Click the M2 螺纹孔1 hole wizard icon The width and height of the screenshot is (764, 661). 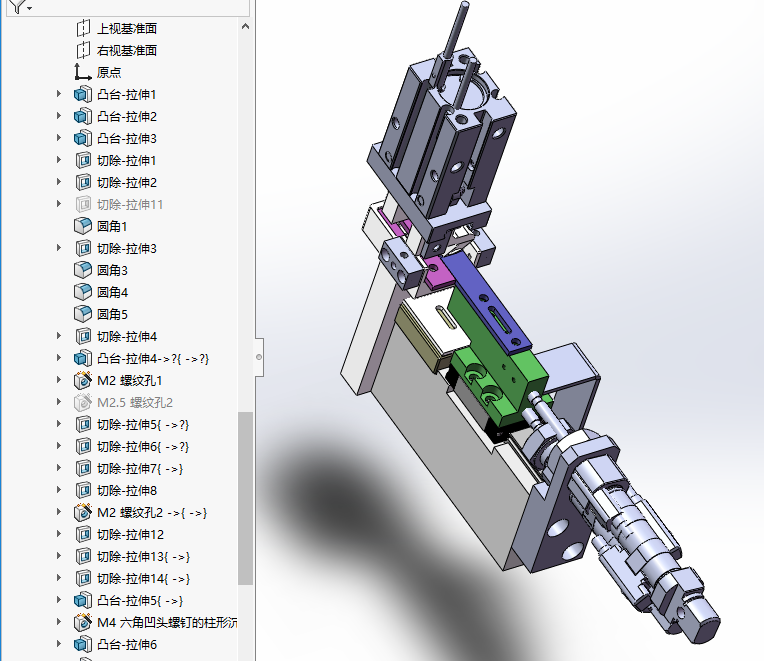(83, 380)
